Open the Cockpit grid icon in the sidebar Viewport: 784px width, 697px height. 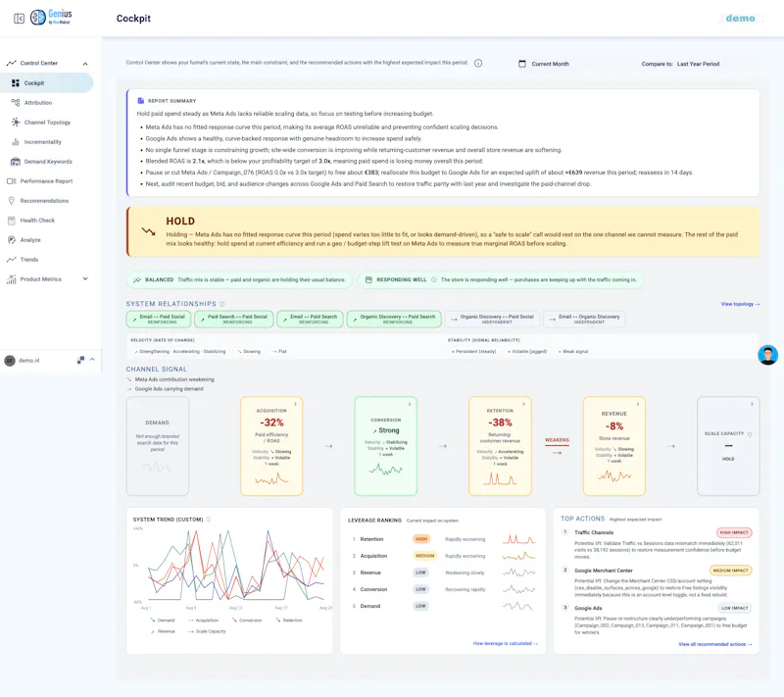pos(16,83)
